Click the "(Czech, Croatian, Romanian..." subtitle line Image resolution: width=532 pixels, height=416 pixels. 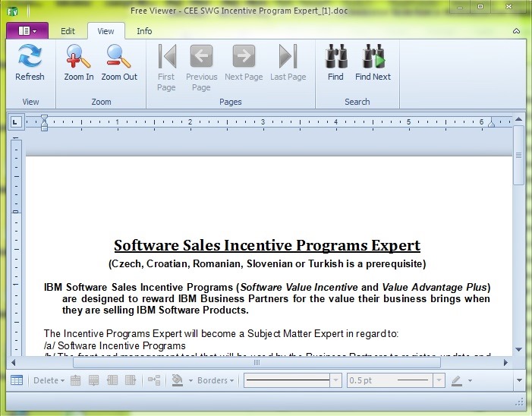click(x=267, y=263)
